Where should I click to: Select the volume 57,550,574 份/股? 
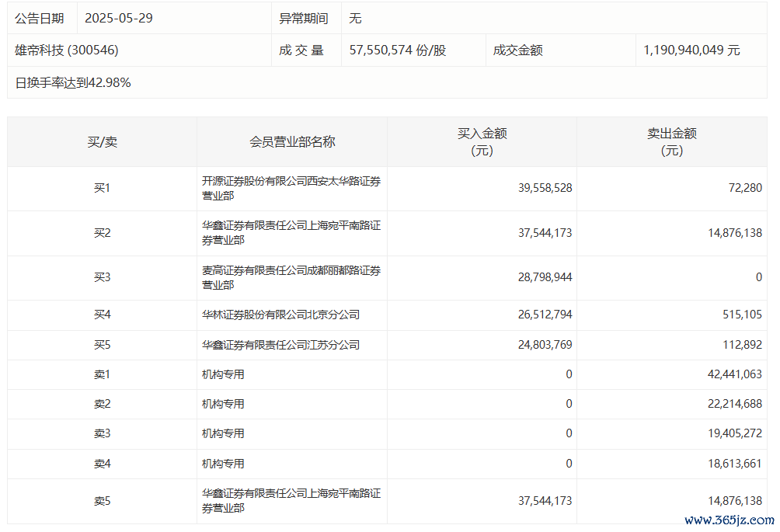[398, 50]
